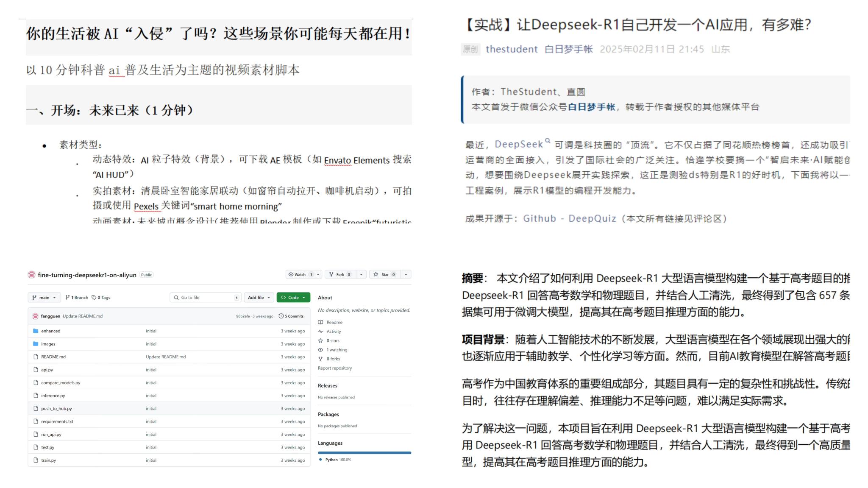
Task: Click the Report repository link
Action: coord(335,368)
